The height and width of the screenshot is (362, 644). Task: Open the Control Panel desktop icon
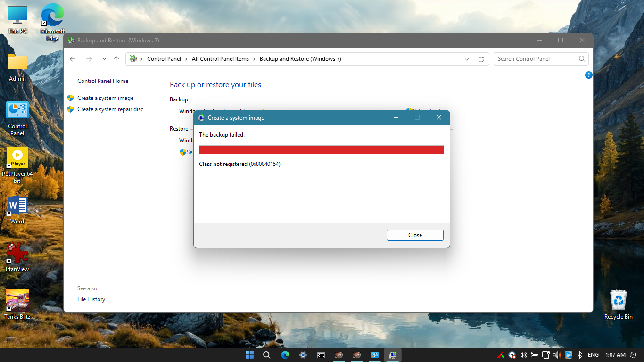[17, 118]
